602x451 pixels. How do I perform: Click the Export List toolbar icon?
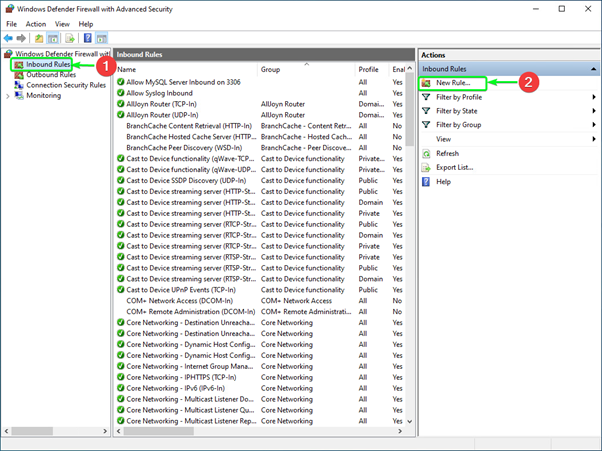click(x=69, y=38)
